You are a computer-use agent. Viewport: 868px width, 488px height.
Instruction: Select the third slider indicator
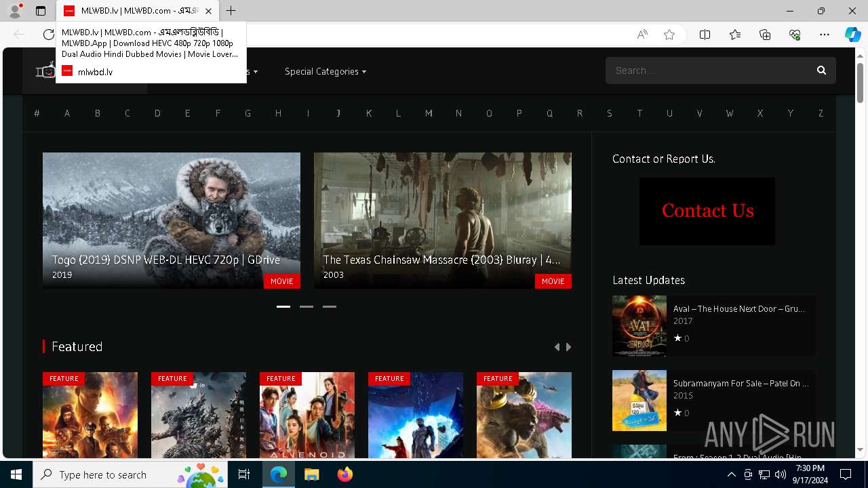(x=330, y=306)
